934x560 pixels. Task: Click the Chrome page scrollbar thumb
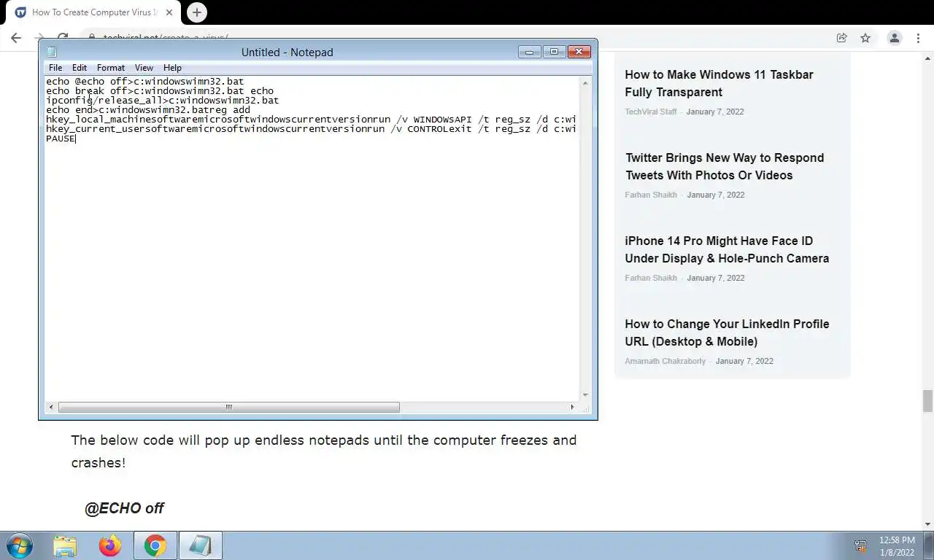point(927,401)
